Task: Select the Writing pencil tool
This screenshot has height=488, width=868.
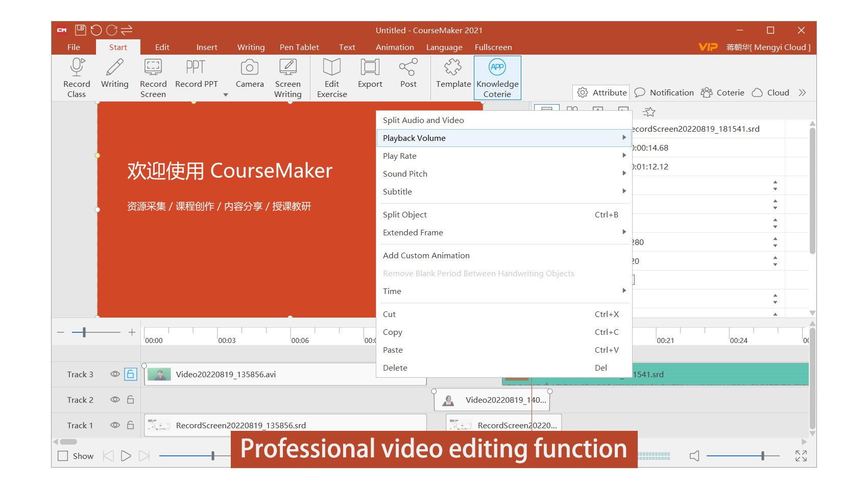Action: (114, 67)
